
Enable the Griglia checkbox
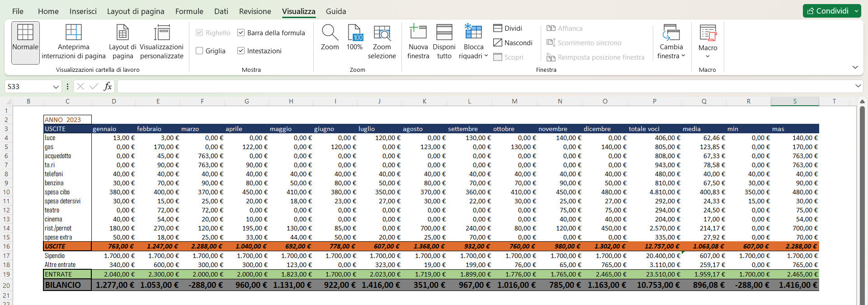[199, 51]
